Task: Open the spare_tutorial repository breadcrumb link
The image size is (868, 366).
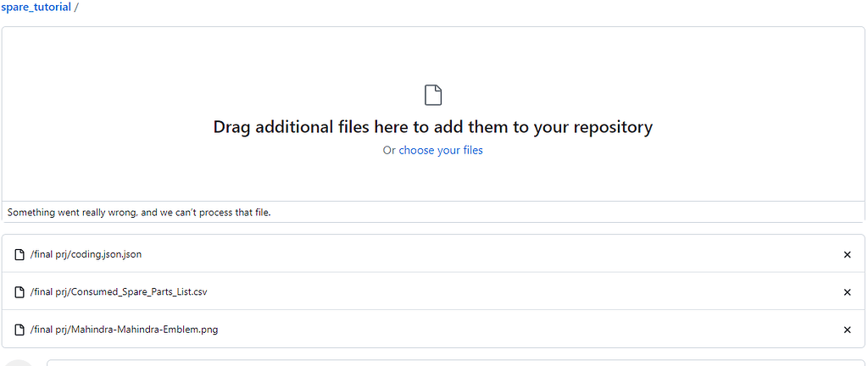Action: pyautogui.click(x=36, y=7)
